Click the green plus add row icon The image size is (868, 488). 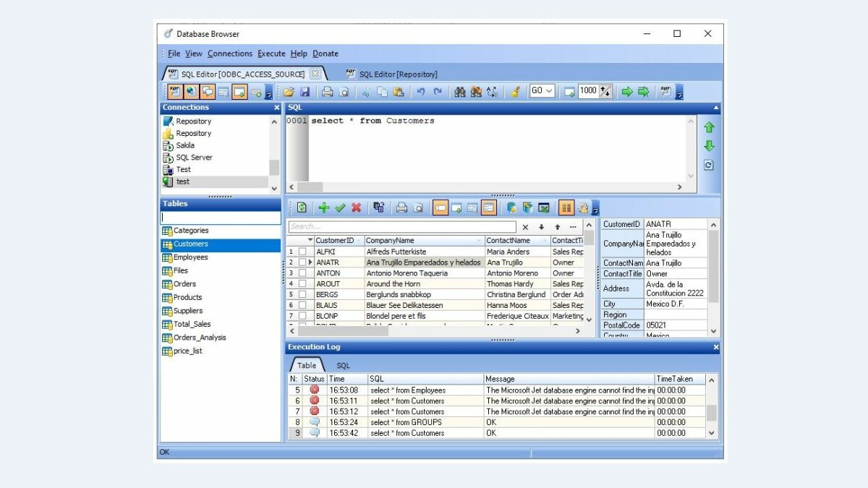click(323, 207)
